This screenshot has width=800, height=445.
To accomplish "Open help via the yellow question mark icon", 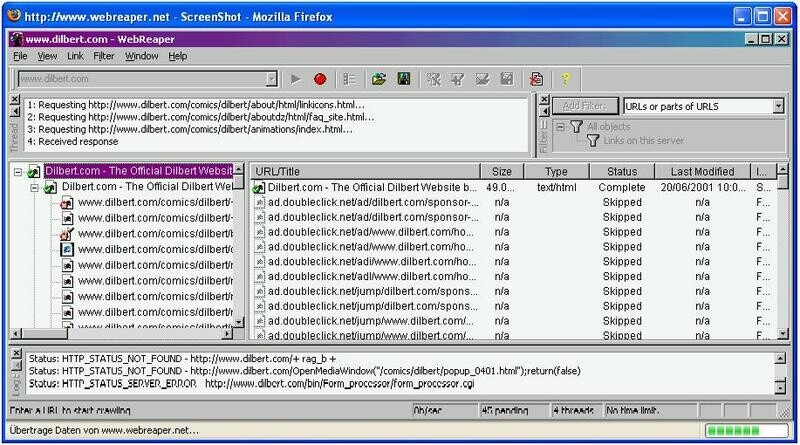I will 565,79.
